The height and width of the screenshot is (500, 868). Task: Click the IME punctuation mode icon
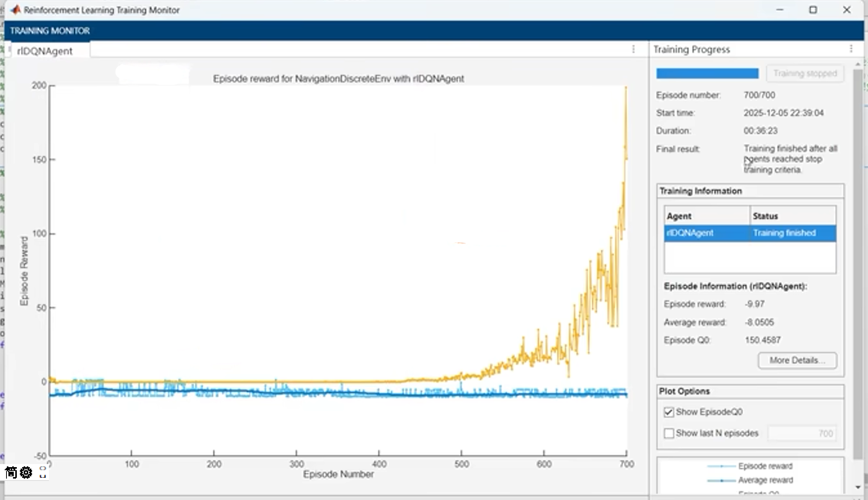43,472
